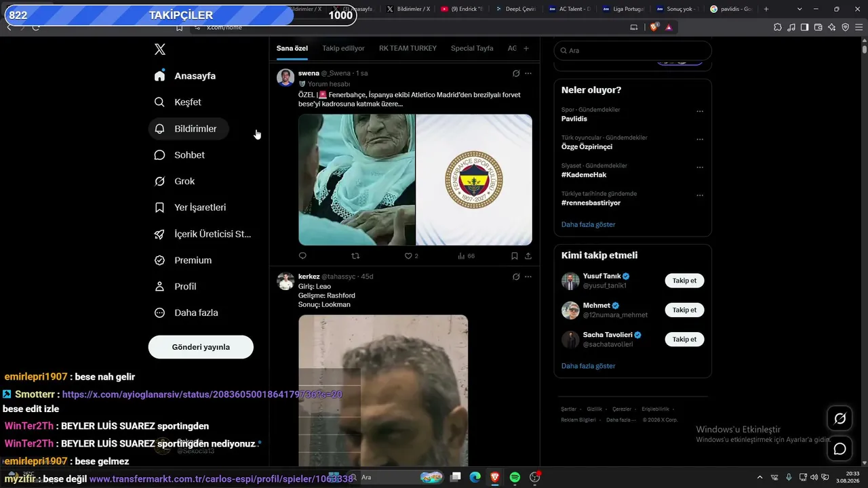
Task: Open browser extensions puzzle icon
Action: point(778,27)
